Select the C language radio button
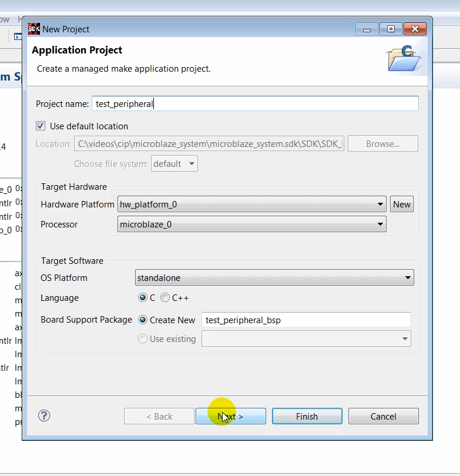Viewport: 460px width, 476px height. [x=142, y=297]
